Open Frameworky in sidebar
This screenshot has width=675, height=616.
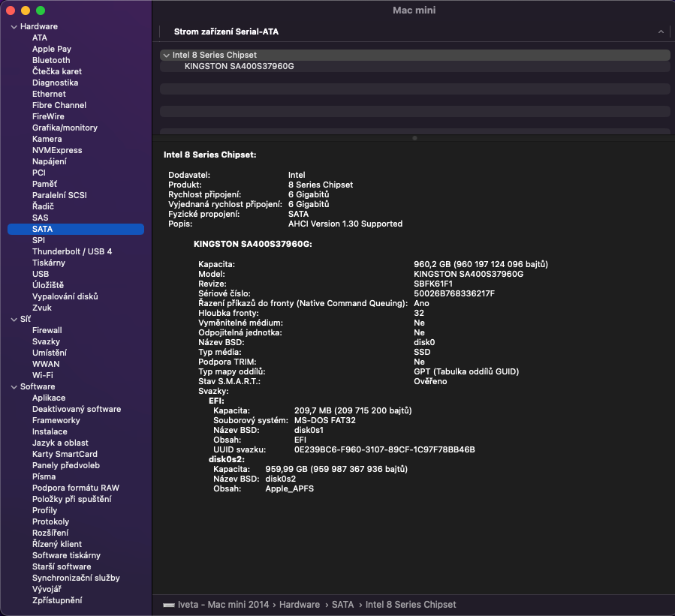56,420
